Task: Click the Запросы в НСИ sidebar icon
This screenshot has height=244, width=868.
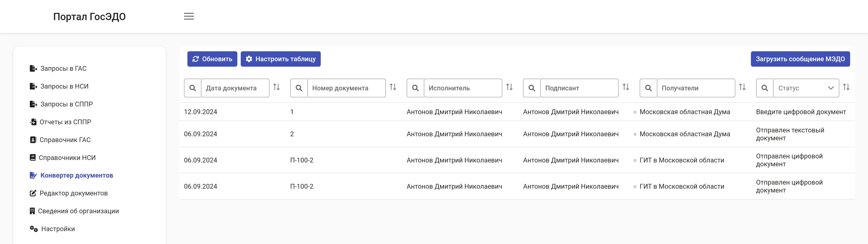Action: click(33, 86)
